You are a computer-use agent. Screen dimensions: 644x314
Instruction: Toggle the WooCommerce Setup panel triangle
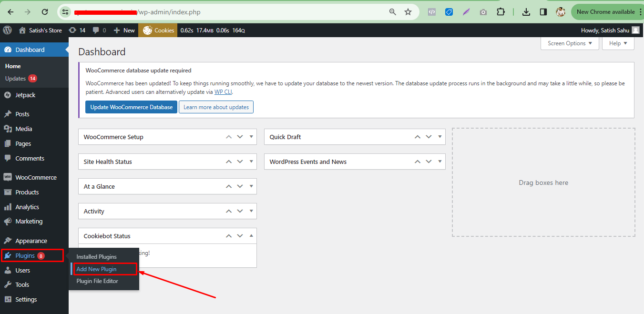click(251, 137)
